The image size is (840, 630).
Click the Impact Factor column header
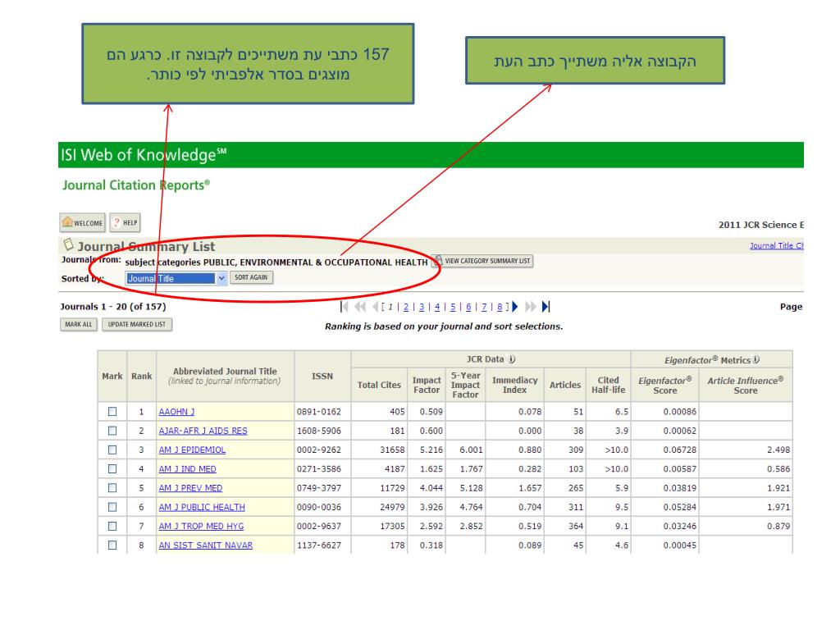coord(427,385)
